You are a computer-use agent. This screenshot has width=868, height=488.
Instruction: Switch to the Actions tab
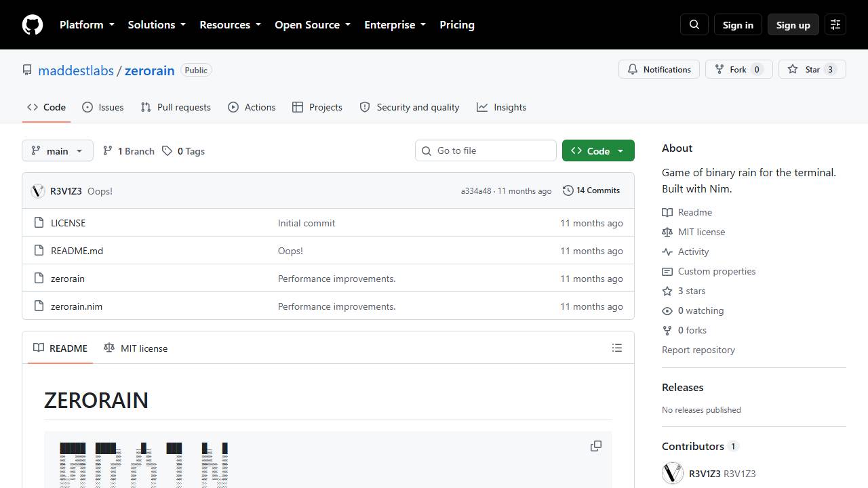tap(252, 107)
